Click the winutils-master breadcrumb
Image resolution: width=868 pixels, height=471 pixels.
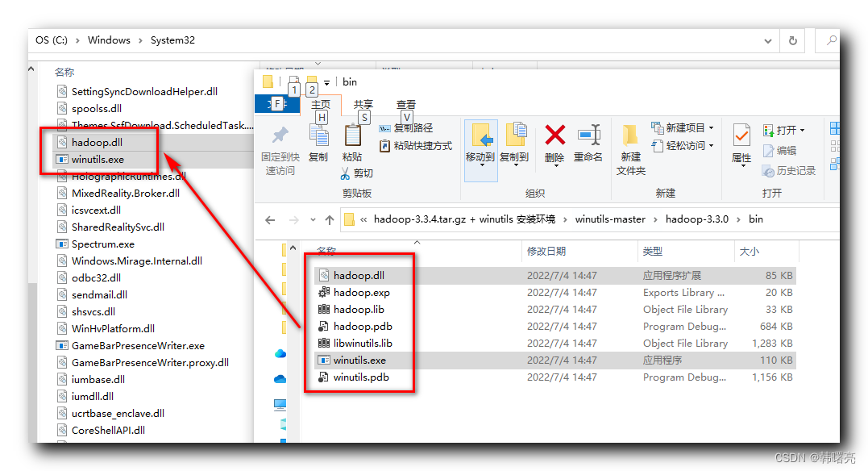[610, 219]
